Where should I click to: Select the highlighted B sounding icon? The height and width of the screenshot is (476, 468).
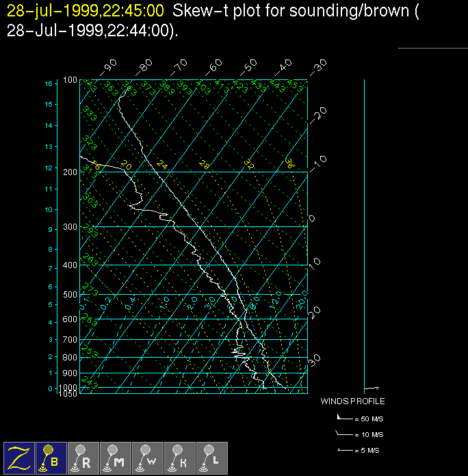51,458
